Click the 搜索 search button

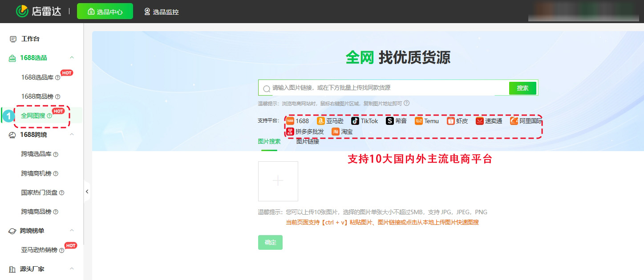pyautogui.click(x=522, y=88)
